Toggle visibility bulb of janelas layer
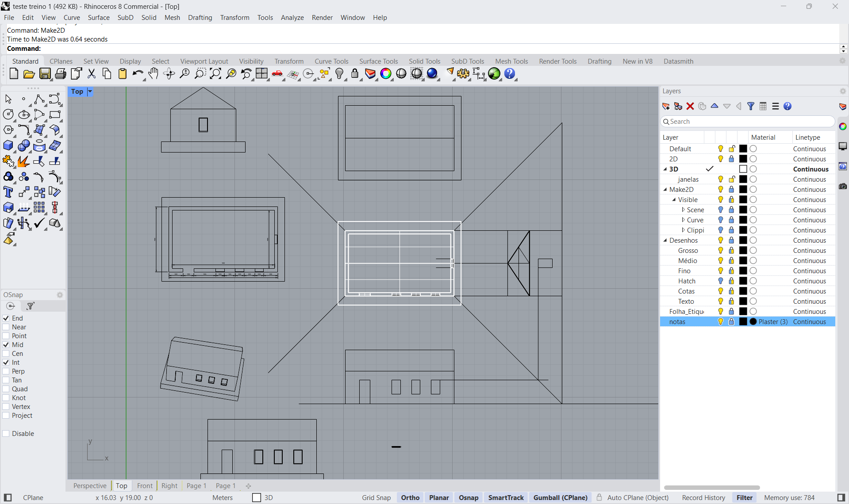This screenshot has width=849, height=504. coord(721,179)
